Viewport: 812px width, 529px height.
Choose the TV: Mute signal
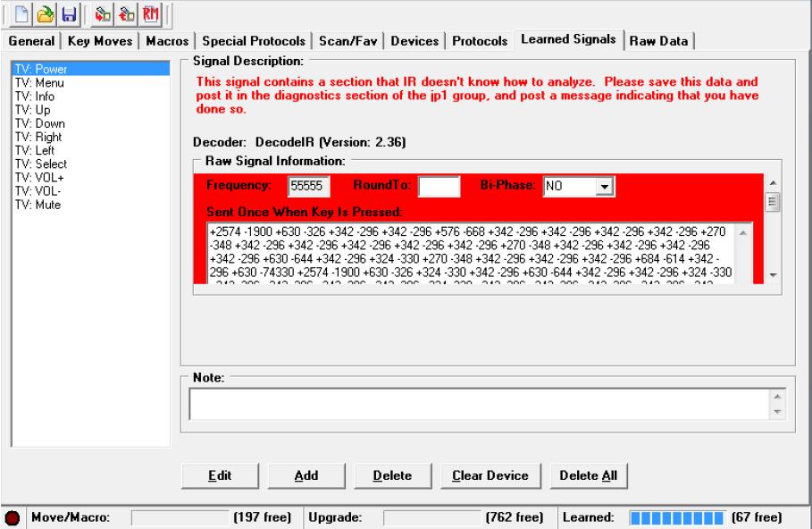pos(90,205)
